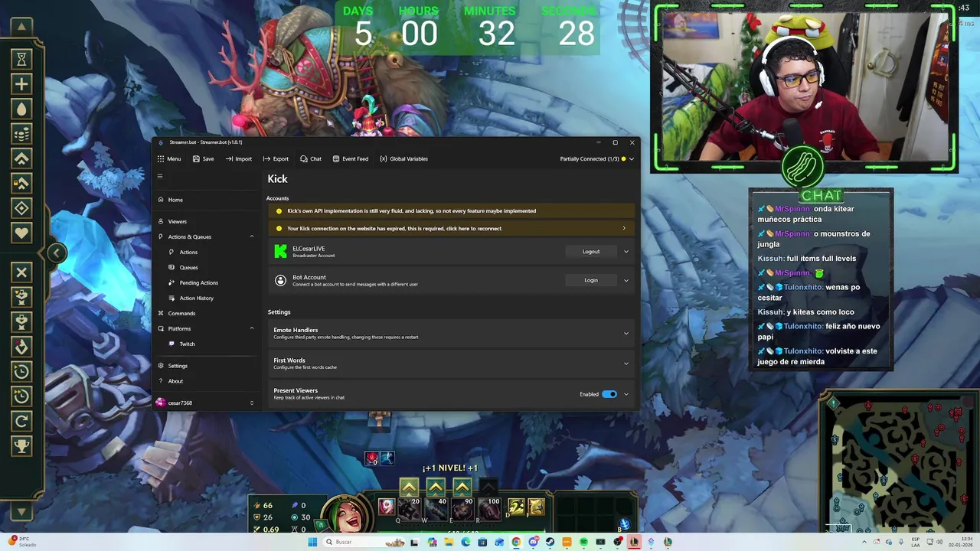Collapse the game tool panel arrow
This screenshot has height=551, width=980.
point(56,253)
